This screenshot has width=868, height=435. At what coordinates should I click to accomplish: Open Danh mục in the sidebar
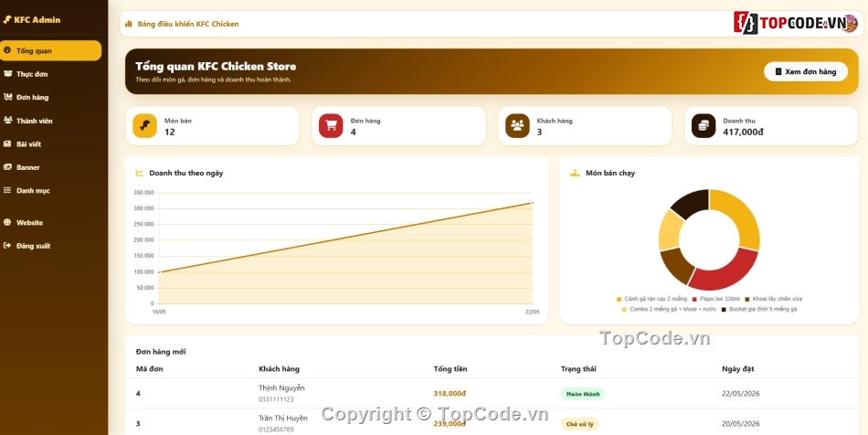pyautogui.click(x=51, y=190)
